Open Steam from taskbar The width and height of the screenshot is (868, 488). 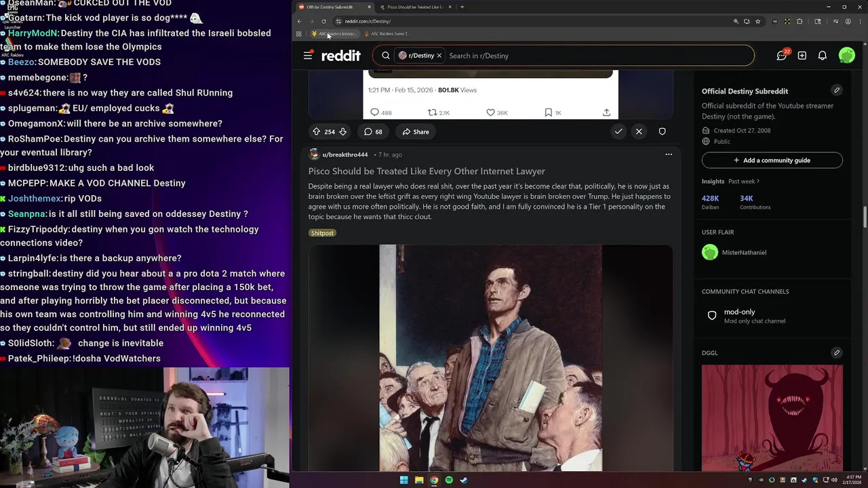[x=464, y=480]
